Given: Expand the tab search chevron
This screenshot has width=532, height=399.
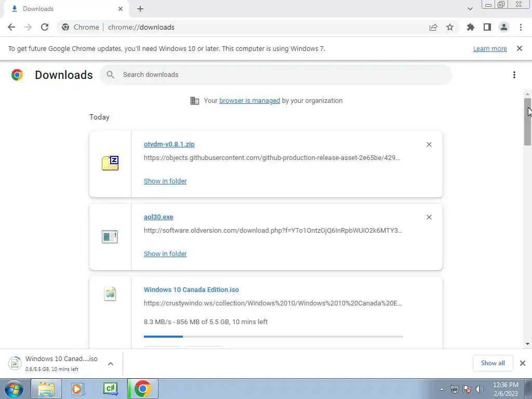Looking at the screenshot, I should [x=470, y=9].
